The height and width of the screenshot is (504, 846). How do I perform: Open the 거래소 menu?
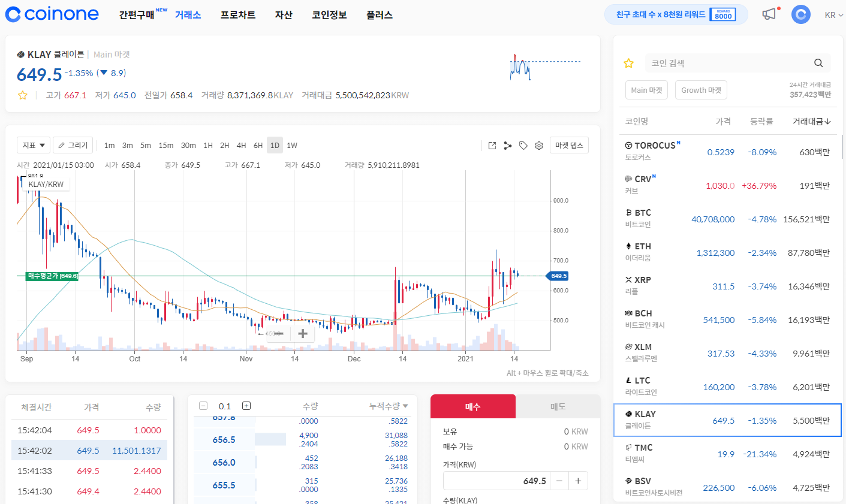click(188, 15)
